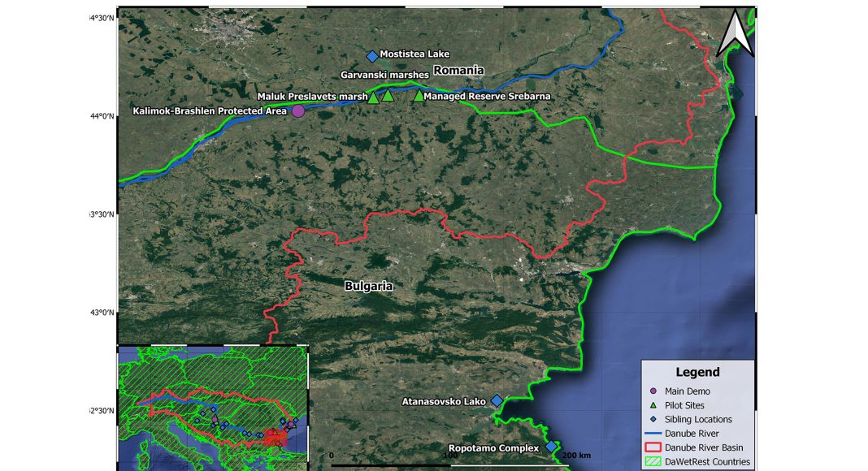Click the Pilot Sites triangle legend symbol
868x471 pixels.
pyautogui.click(x=656, y=405)
